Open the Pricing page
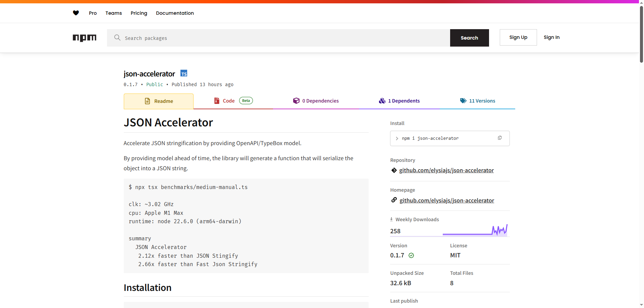Screen dimensions: 644x308 pos(139,13)
